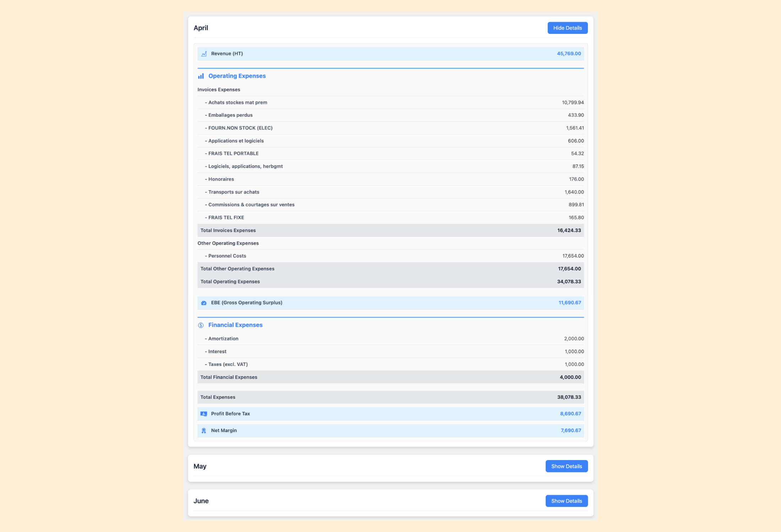Select the Revenue (HT) label
Viewport: 781px width, 532px height.
[227, 54]
